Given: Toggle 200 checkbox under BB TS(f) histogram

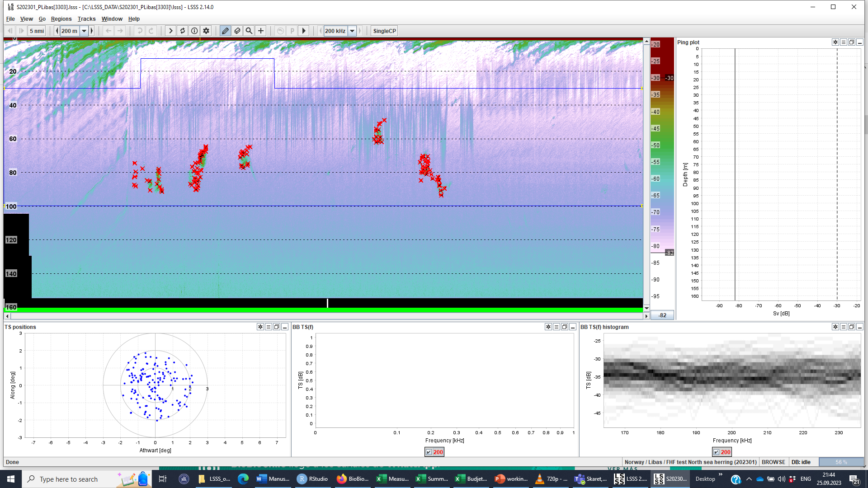Looking at the screenshot, I should pyautogui.click(x=717, y=452).
